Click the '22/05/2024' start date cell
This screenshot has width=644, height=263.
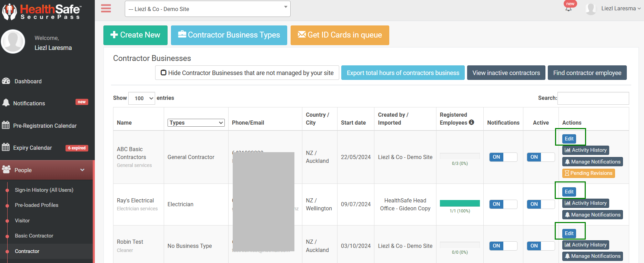[x=356, y=157]
